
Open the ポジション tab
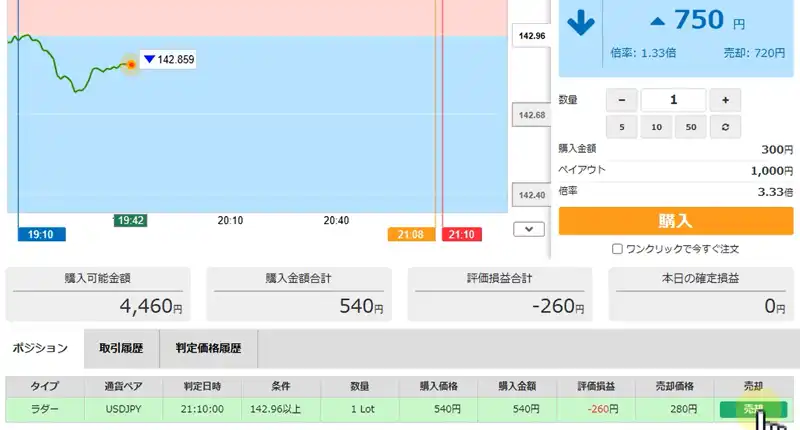[x=40, y=348]
